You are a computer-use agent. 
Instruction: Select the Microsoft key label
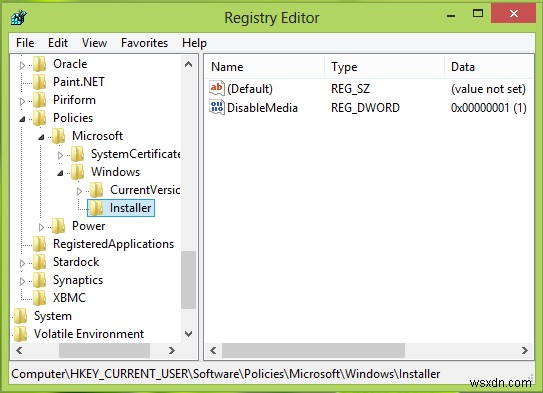point(97,136)
